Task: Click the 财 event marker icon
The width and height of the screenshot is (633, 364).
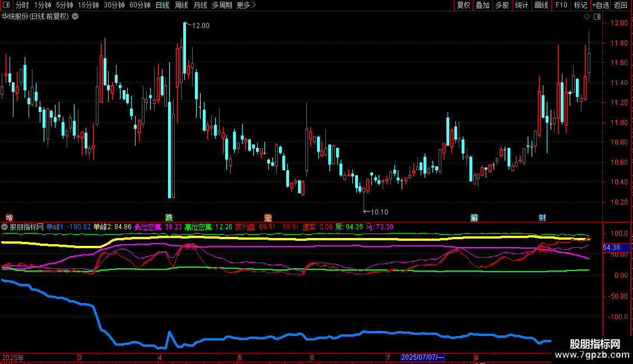Action: pos(542,217)
